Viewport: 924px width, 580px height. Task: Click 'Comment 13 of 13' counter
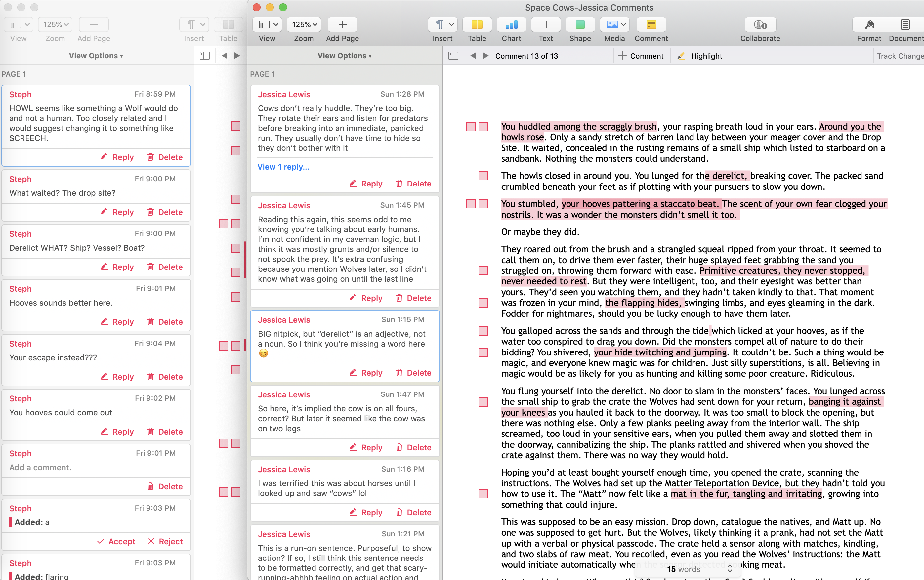click(x=526, y=56)
